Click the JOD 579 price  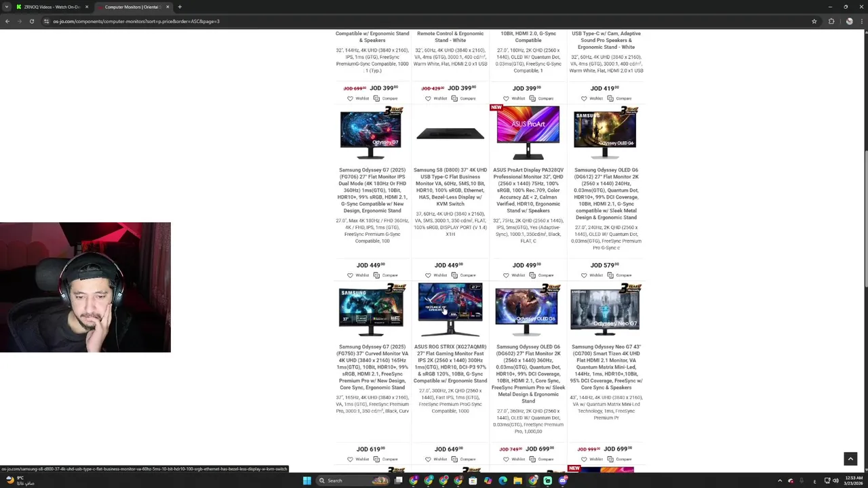605,266
